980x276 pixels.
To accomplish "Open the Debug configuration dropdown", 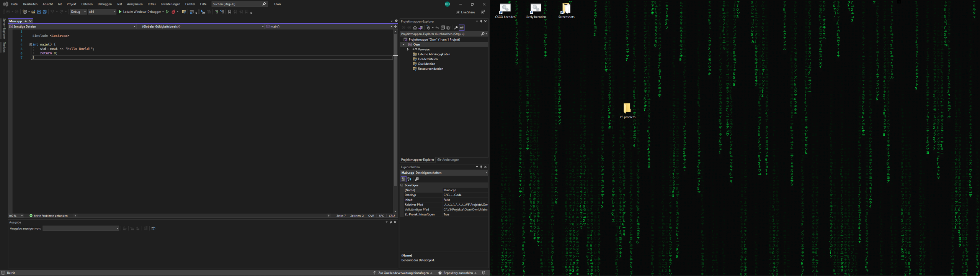I will point(78,12).
